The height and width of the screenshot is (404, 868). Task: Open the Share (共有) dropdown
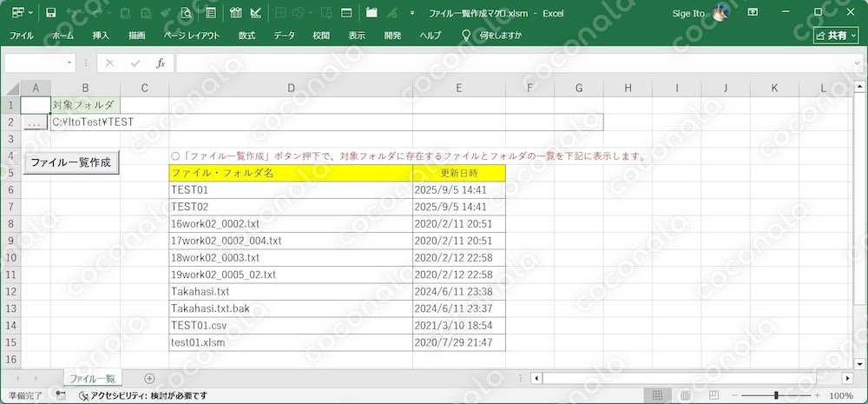click(836, 36)
